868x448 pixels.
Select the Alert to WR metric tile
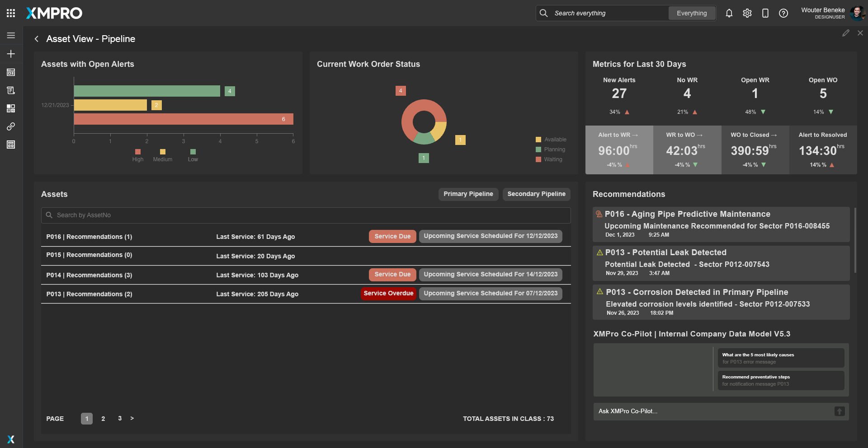[x=619, y=150]
